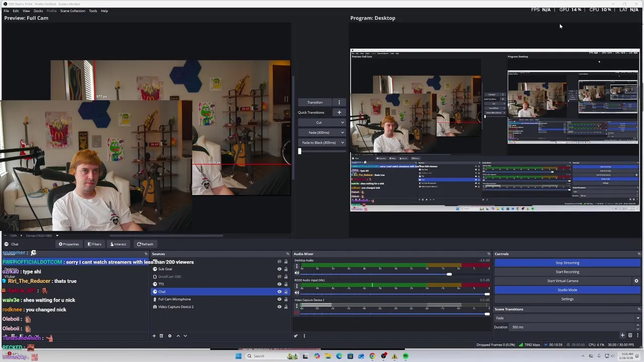The image size is (644, 362).
Task: Click Stop Streaming button
Action: click(567, 263)
